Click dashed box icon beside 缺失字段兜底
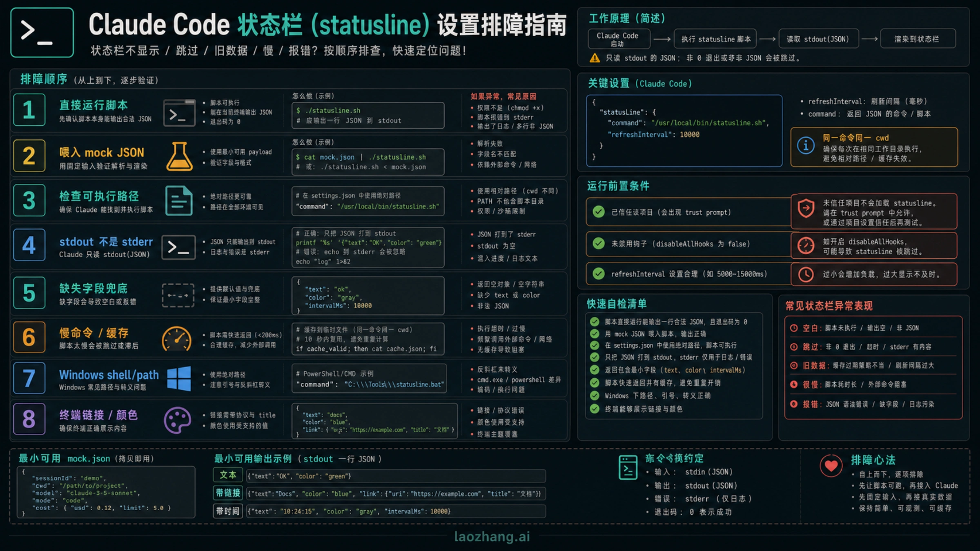The width and height of the screenshot is (980, 551). [x=178, y=295]
